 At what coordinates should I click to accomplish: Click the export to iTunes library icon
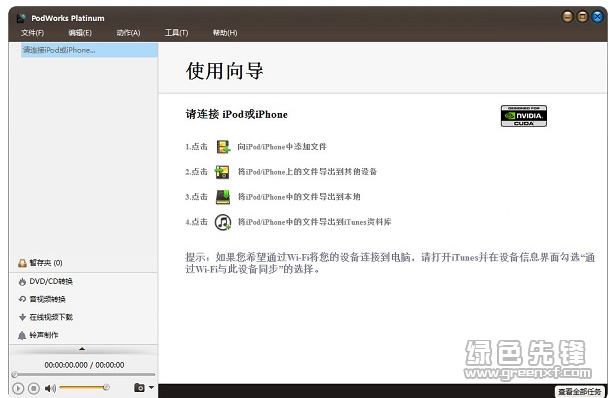pyautogui.click(x=223, y=222)
